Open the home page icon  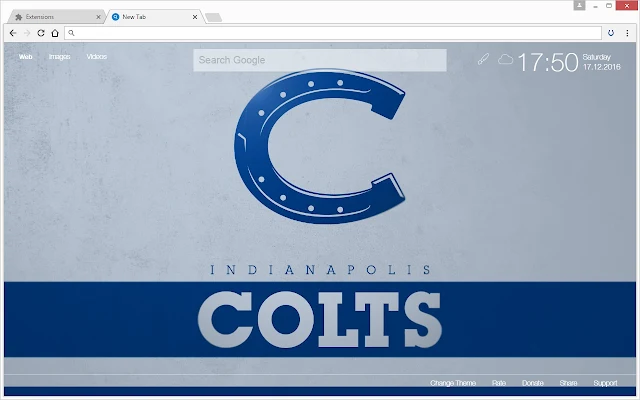tap(55, 33)
